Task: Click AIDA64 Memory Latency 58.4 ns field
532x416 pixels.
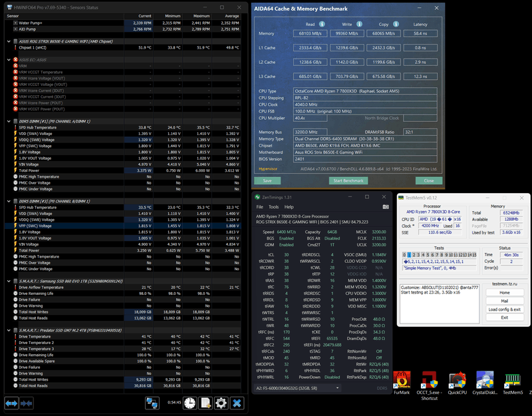Action: tap(420, 33)
